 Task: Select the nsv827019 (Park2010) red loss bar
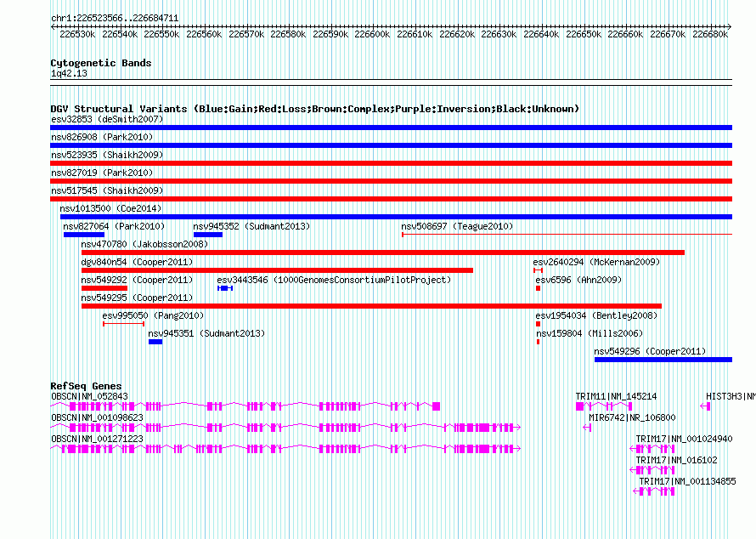coord(391,181)
